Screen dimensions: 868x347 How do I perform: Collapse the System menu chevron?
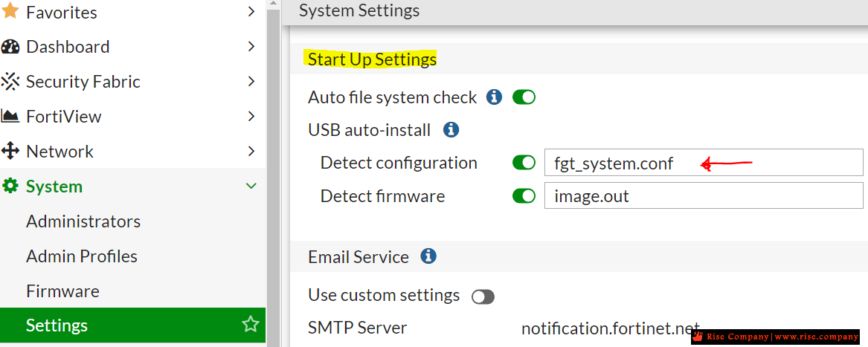[x=251, y=186]
